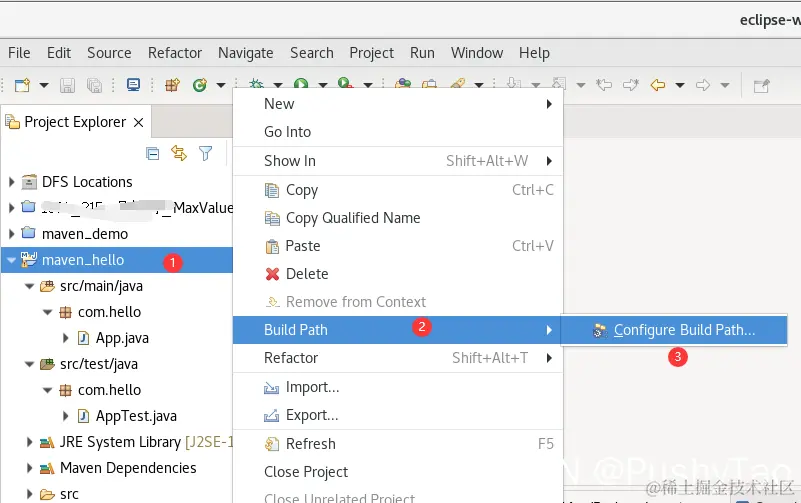Select Close Project menu entry
The image size is (801, 503).
(398, 472)
